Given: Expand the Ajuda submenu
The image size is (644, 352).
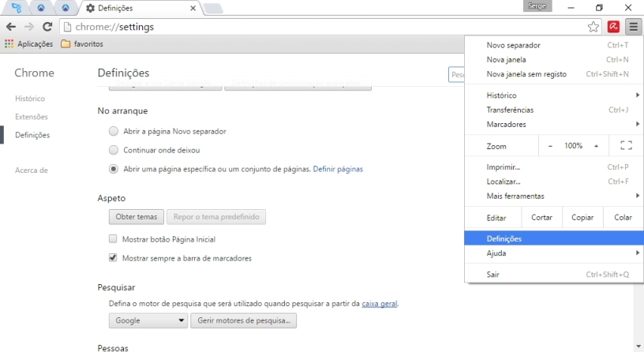Looking at the screenshot, I should pyautogui.click(x=554, y=253).
